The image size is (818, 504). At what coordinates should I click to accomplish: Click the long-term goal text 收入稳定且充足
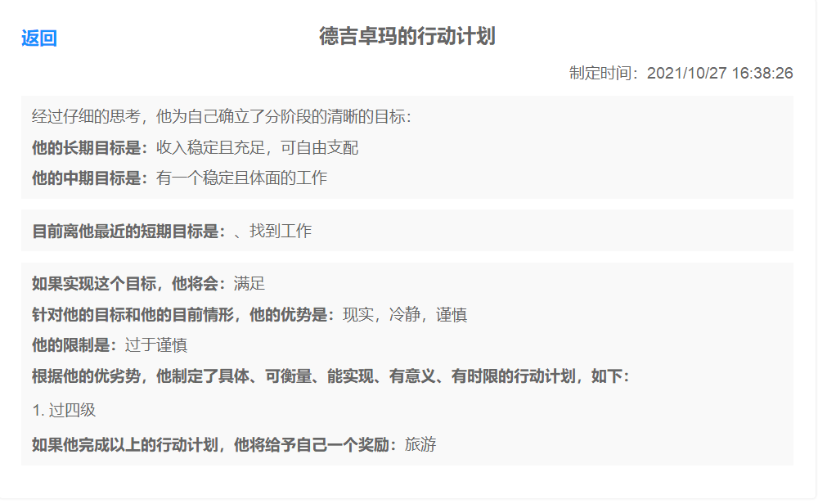pos(257,148)
